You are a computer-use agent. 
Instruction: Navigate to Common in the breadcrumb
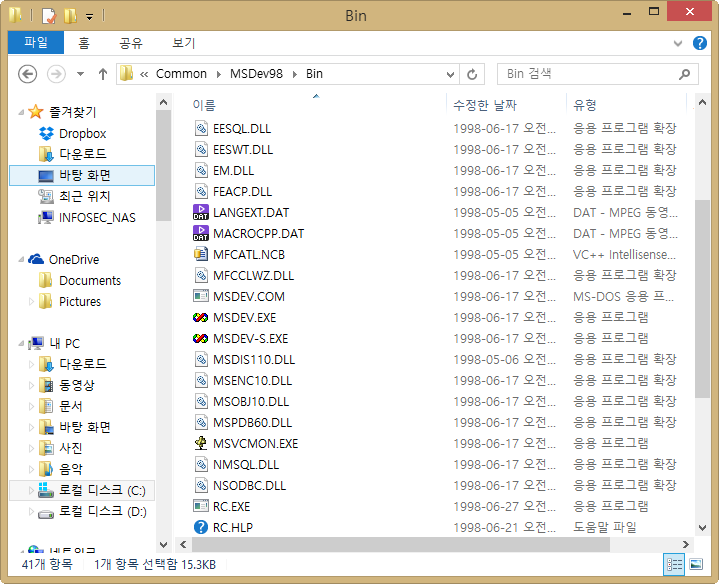coord(181,74)
